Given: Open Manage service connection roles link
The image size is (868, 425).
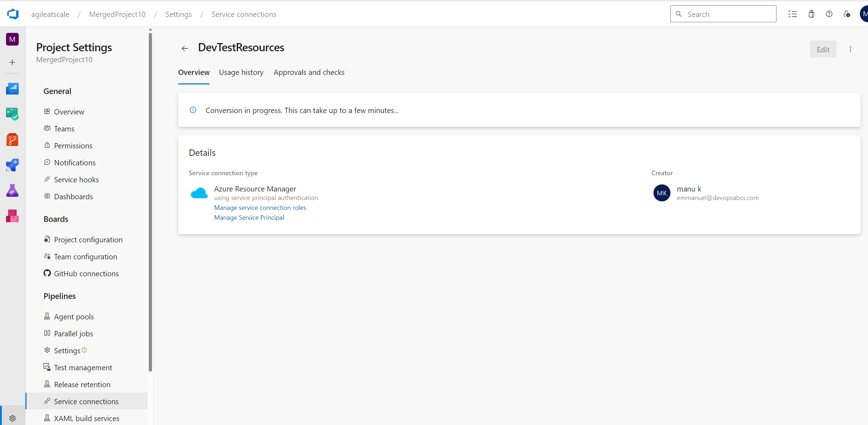Looking at the screenshot, I should pos(260,208).
